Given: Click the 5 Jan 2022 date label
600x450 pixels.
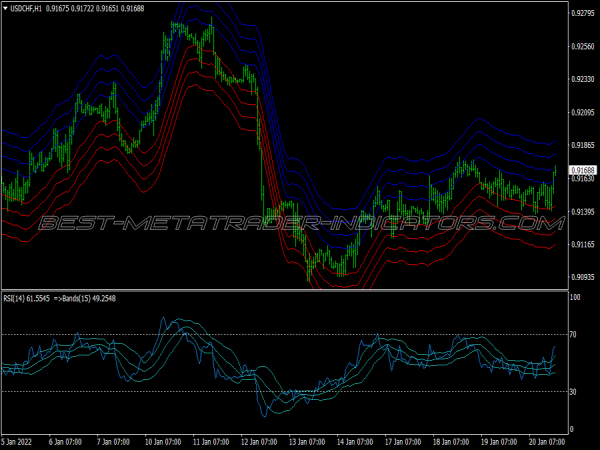Looking at the screenshot, I should pos(16,442).
